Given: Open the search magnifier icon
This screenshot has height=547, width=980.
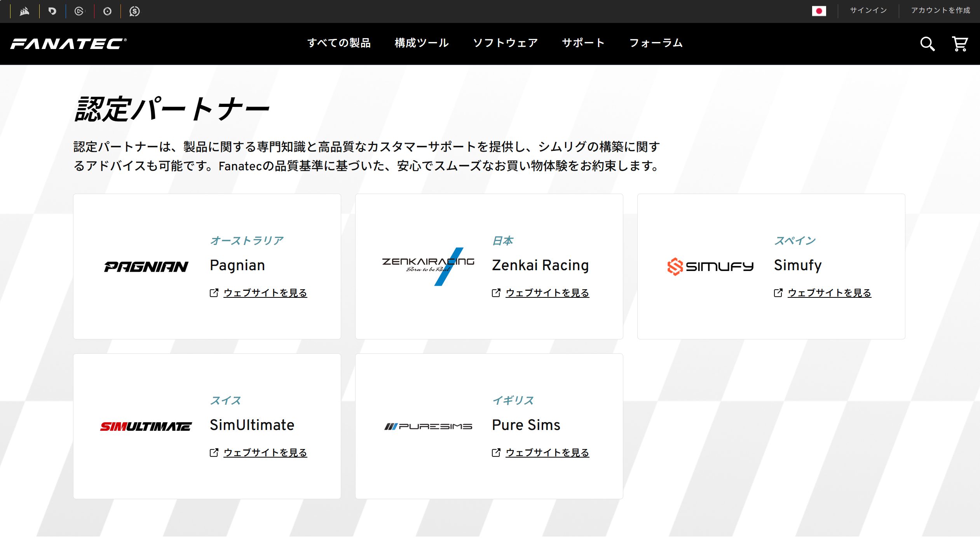Looking at the screenshot, I should (927, 44).
